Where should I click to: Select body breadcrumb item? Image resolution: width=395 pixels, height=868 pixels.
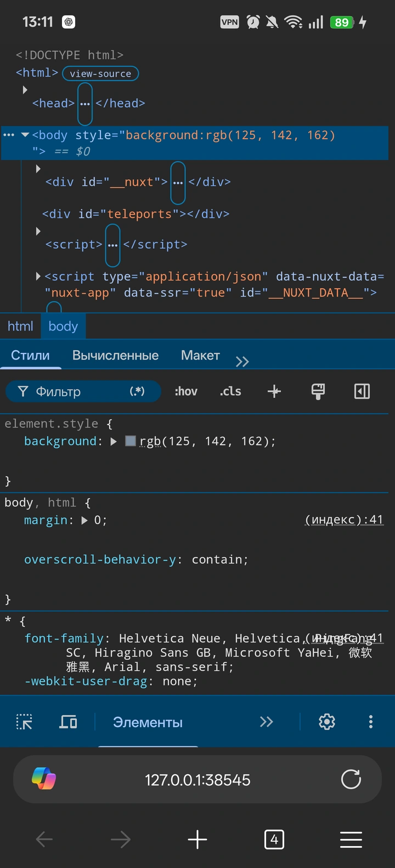point(63,326)
